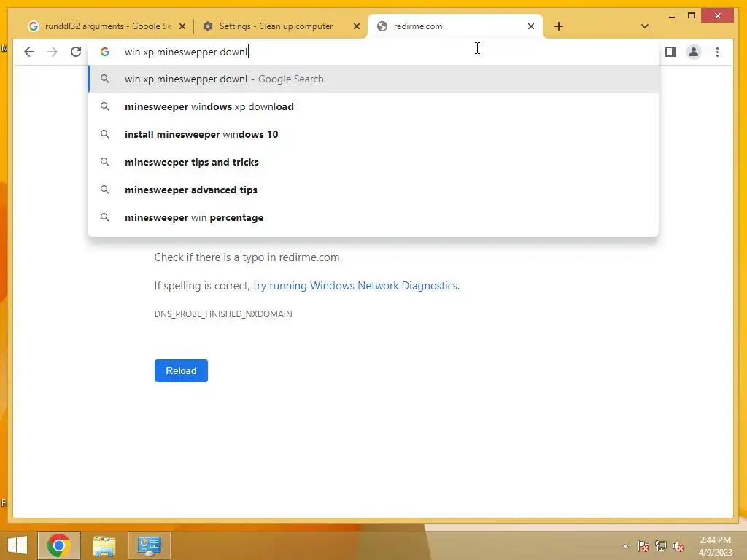Close the redirme.com tab
Viewport: 747px width, 560px height.
(x=531, y=26)
